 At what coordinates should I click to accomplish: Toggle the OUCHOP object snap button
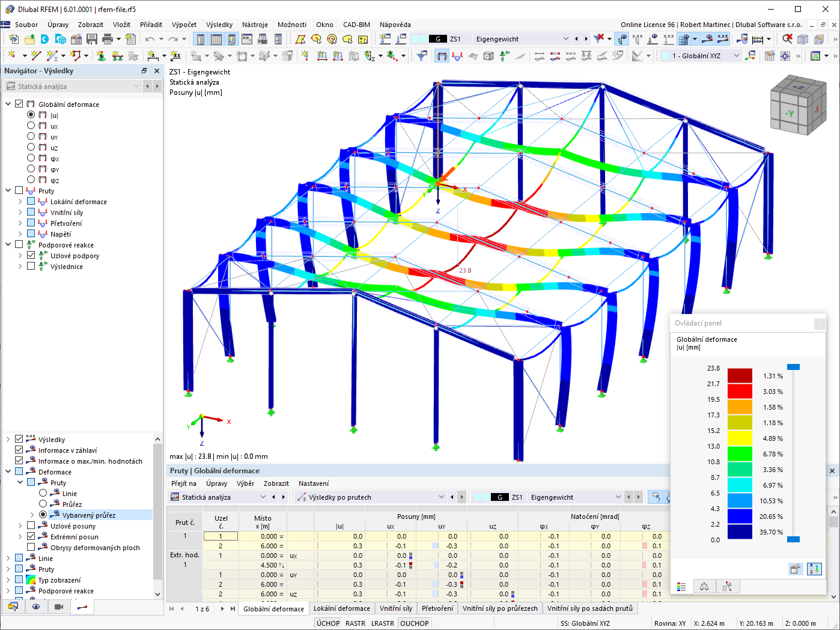[x=415, y=623]
